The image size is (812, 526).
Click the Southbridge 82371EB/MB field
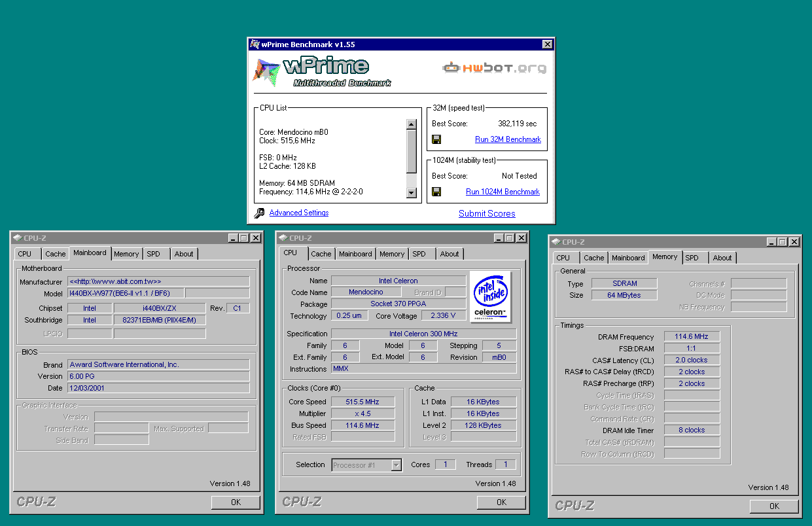(x=159, y=320)
